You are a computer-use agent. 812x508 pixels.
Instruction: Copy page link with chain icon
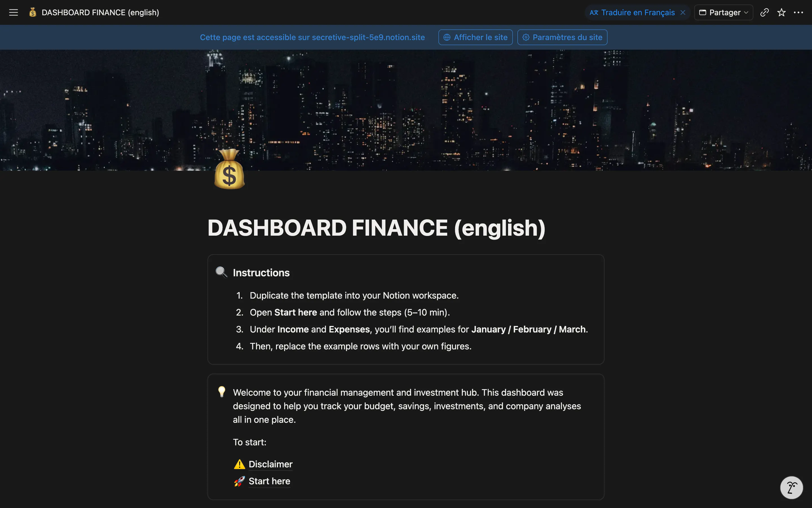764,12
